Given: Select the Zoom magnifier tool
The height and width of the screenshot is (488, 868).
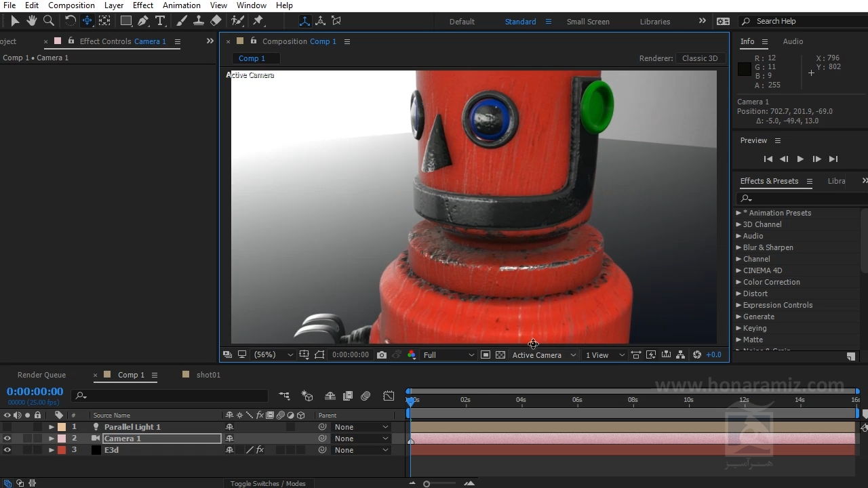Looking at the screenshot, I should point(49,21).
